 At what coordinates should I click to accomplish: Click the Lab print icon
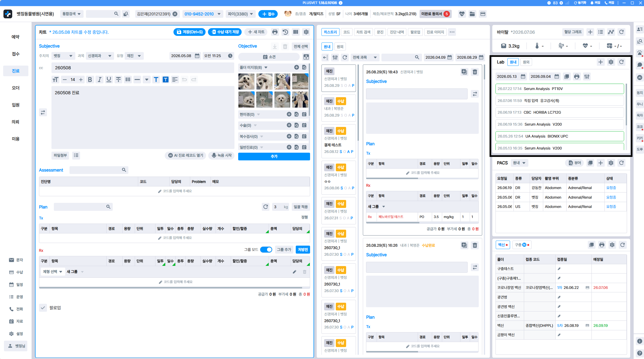(577, 77)
